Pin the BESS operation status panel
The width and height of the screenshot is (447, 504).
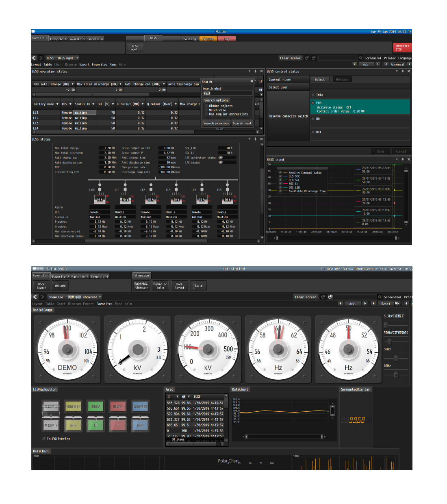[x=255, y=71]
